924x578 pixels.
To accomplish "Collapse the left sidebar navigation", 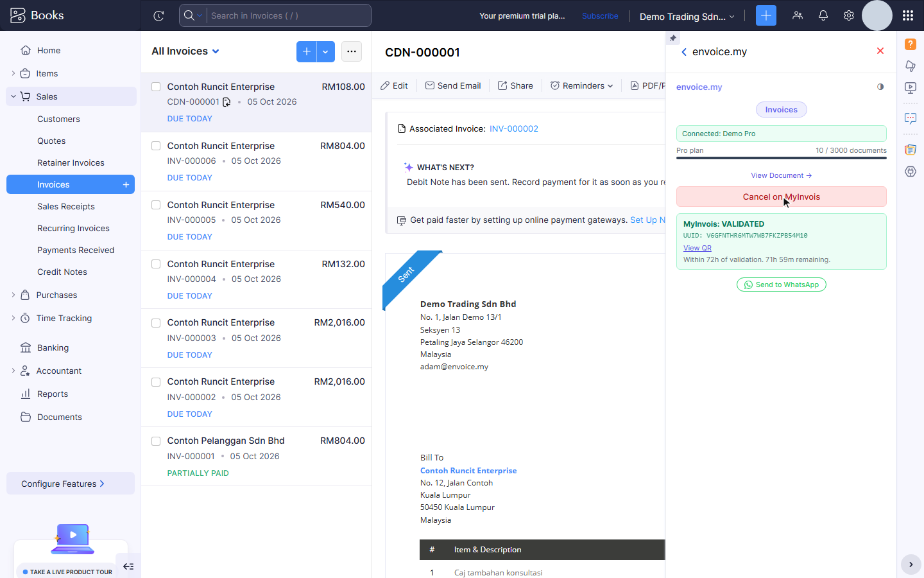I will coord(128,566).
